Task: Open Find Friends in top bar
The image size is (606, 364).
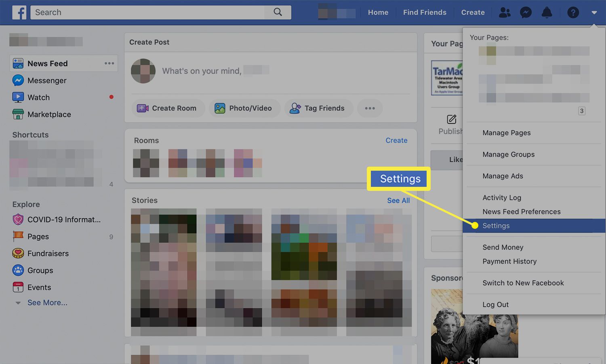Action: click(x=425, y=13)
